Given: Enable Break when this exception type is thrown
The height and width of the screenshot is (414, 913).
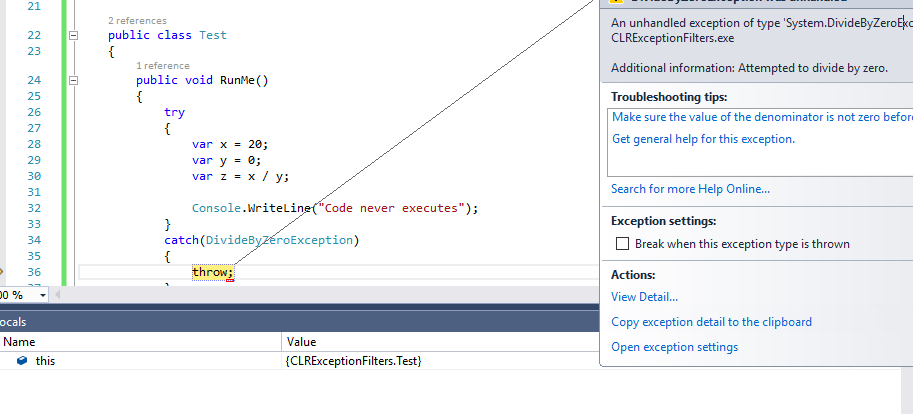Looking at the screenshot, I should (x=622, y=244).
